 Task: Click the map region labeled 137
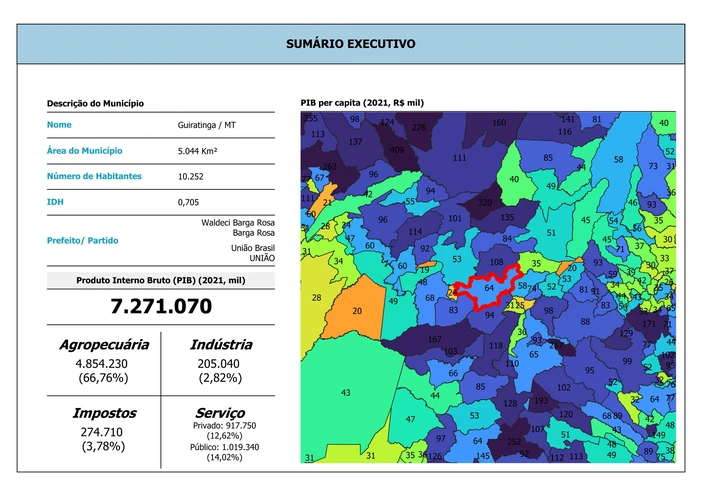(x=355, y=141)
